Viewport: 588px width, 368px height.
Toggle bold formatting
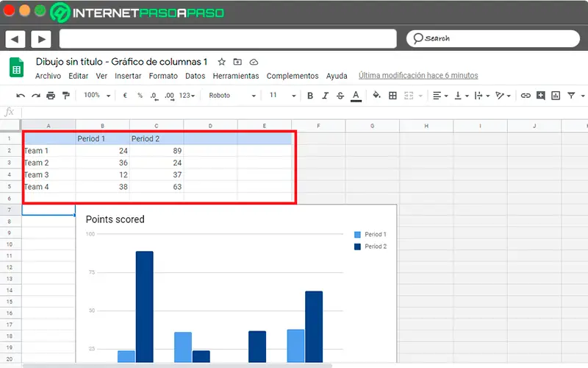[310, 96]
